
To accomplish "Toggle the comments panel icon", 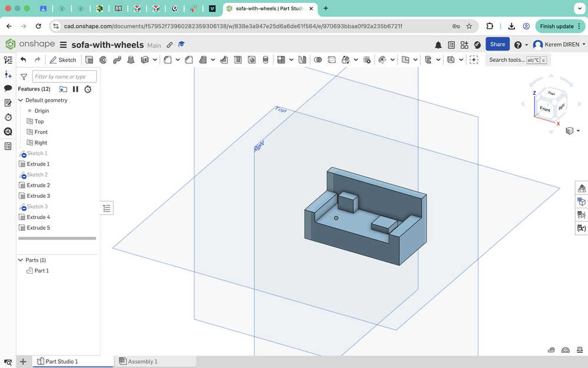I will 8,88.
